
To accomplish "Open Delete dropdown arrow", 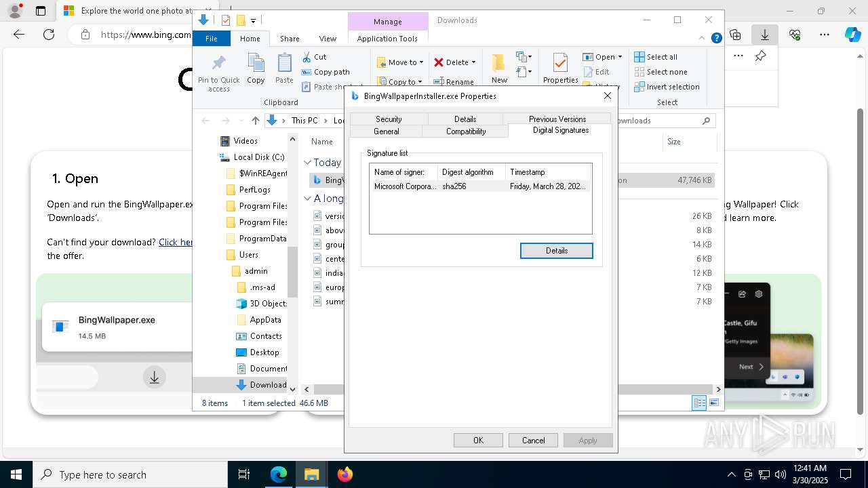I will point(473,62).
